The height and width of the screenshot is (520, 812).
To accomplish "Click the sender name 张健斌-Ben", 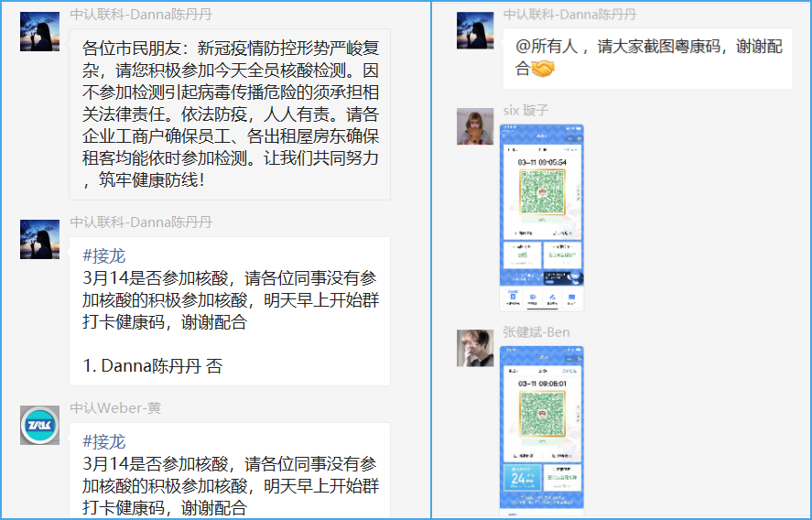I will click(536, 332).
